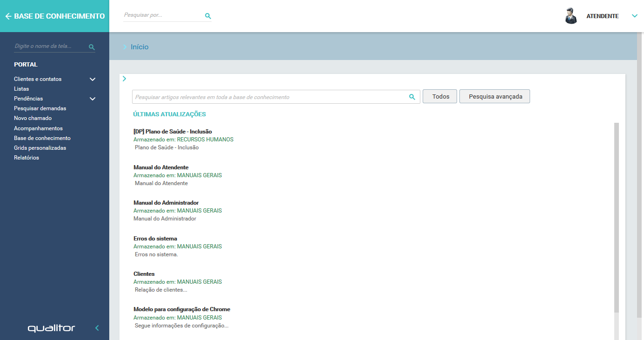Click the Início breadcrumb link
The image size is (644, 340).
tap(139, 47)
